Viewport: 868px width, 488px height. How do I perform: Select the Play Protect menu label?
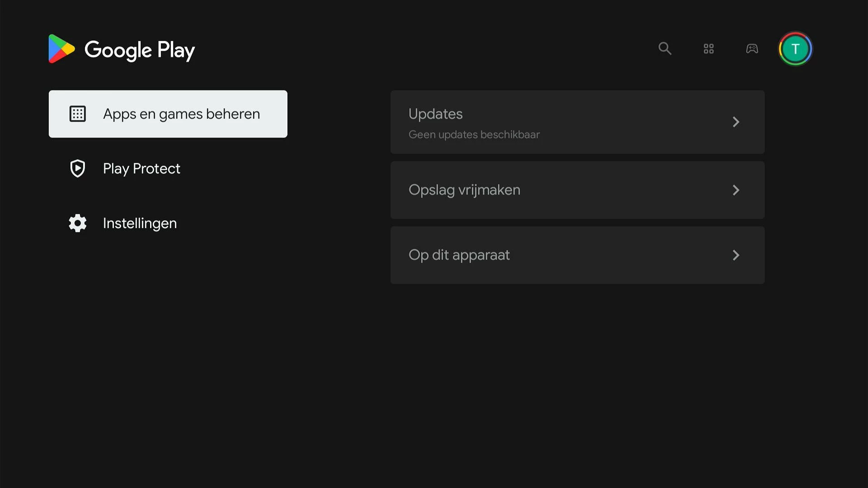142,169
